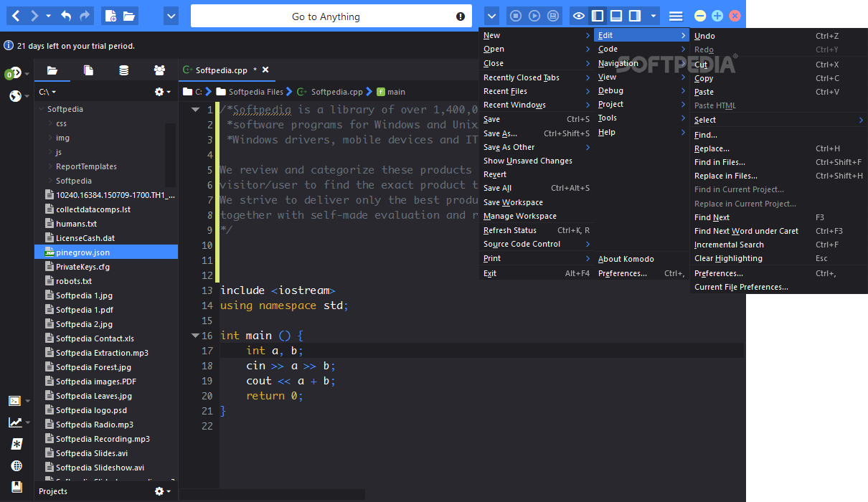Screen dimensions: 868x502
Task: Switch to the Collaboration people sidebar tab
Action: [159, 70]
